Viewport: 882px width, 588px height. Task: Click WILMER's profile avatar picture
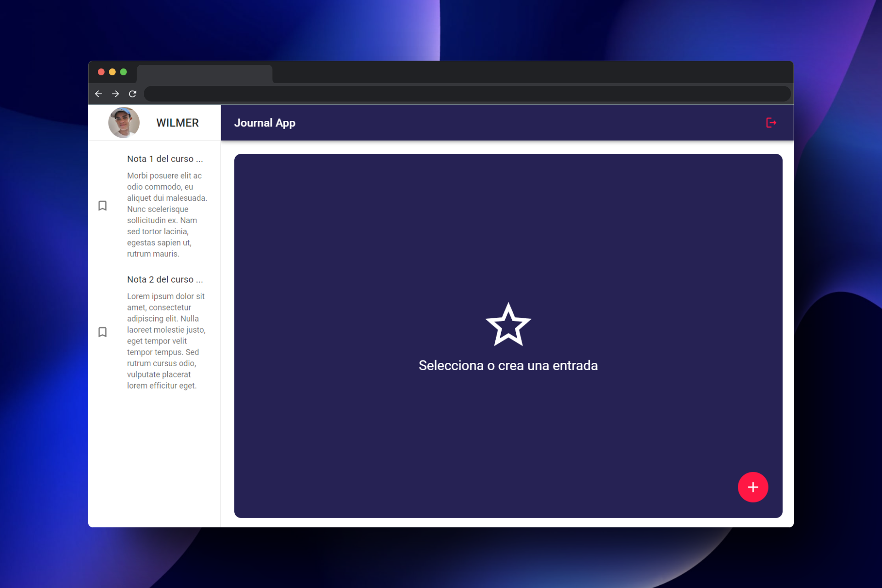124,122
